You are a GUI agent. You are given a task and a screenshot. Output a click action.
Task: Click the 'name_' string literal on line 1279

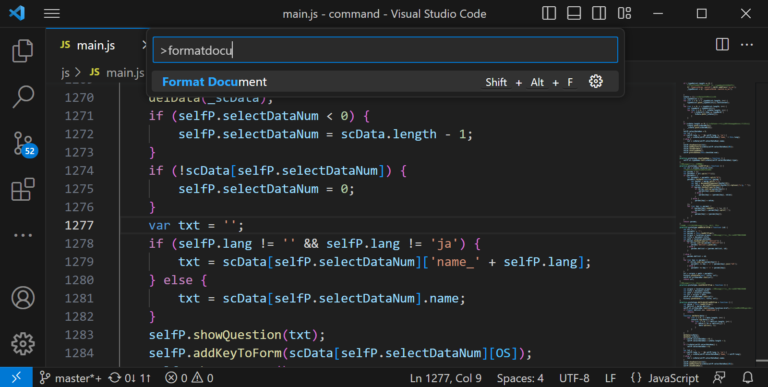[456, 262]
